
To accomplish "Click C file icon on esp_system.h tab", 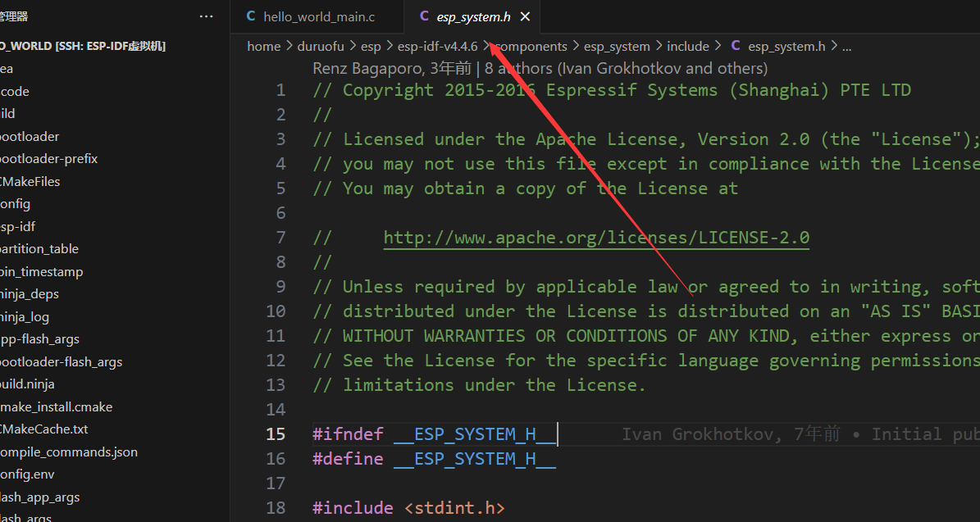I will tap(424, 16).
